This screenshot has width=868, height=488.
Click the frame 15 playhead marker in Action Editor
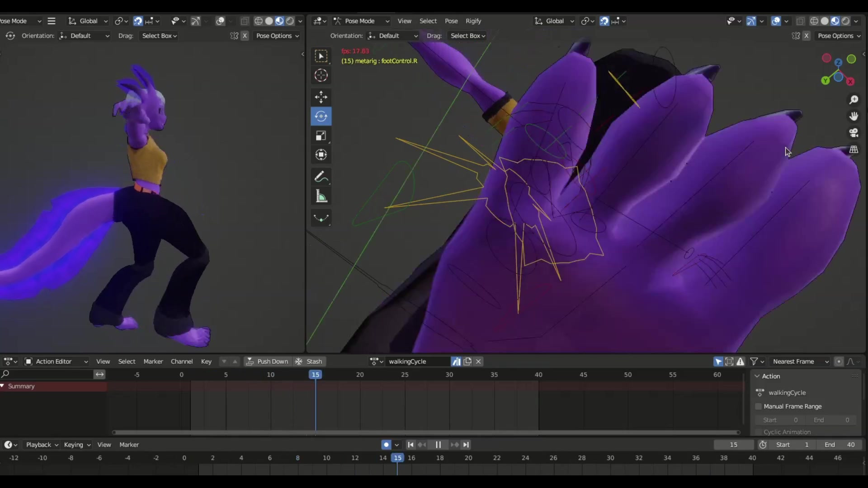316,375
